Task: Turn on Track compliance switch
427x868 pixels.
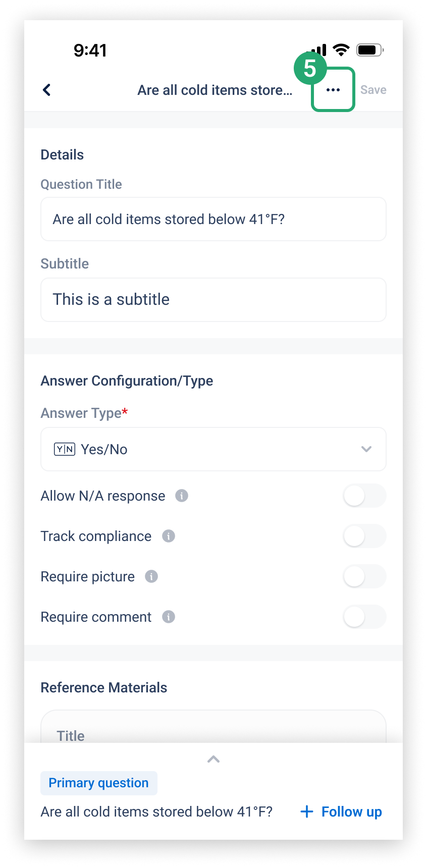Action: tap(365, 536)
